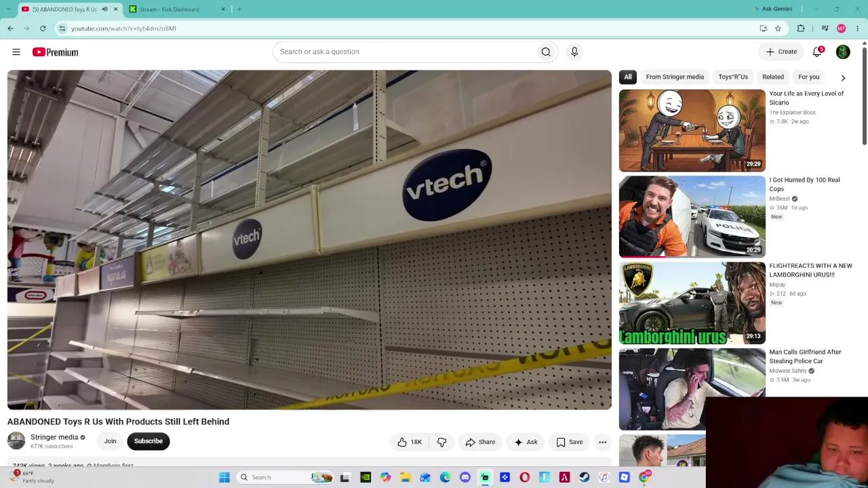Ask about this video with Ask button
The height and width of the screenshot is (488, 868).
pyautogui.click(x=526, y=442)
